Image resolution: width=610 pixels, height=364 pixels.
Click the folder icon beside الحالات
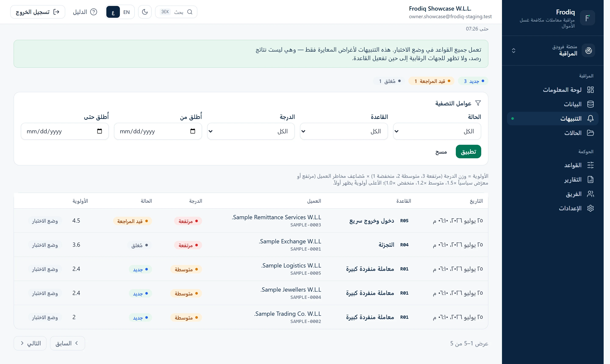point(590,133)
